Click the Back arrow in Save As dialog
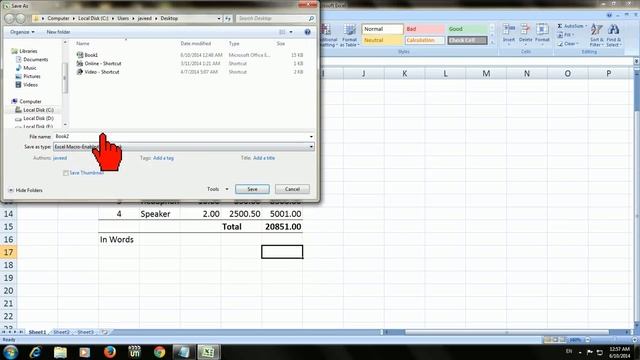The height and width of the screenshot is (360, 640). pyautogui.click(x=9, y=18)
